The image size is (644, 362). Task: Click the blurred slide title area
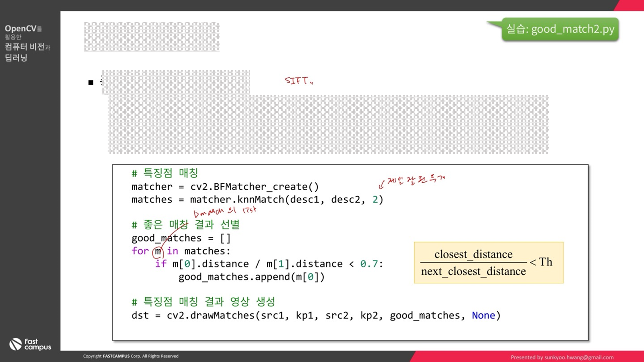tap(151, 37)
